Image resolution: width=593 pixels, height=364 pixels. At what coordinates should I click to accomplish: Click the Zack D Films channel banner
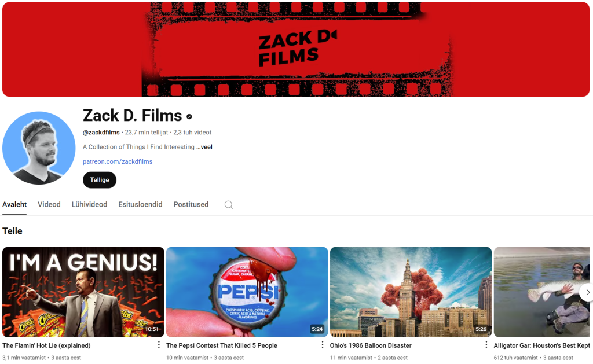[x=296, y=49]
